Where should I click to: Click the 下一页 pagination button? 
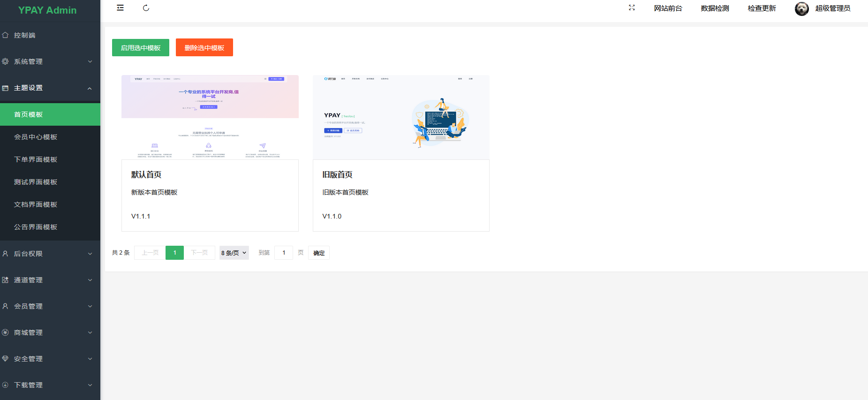199,253
